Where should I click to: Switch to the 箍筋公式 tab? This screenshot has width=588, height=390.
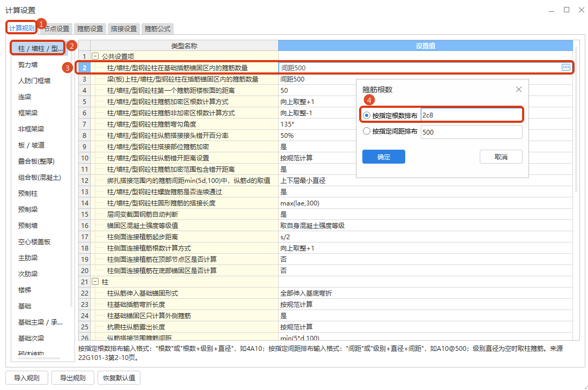(158, 28)
